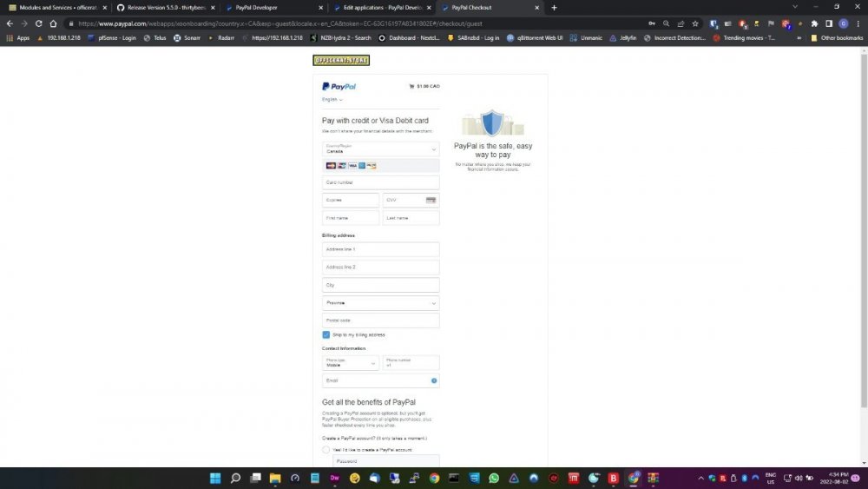The width and height of the screenshot is (868, 489).
Task: Switch to Modules and Services tab
Action: 56,8
